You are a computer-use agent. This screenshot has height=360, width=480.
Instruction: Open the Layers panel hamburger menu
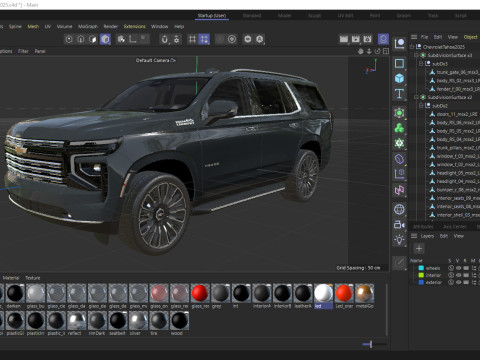pos(414,236)
